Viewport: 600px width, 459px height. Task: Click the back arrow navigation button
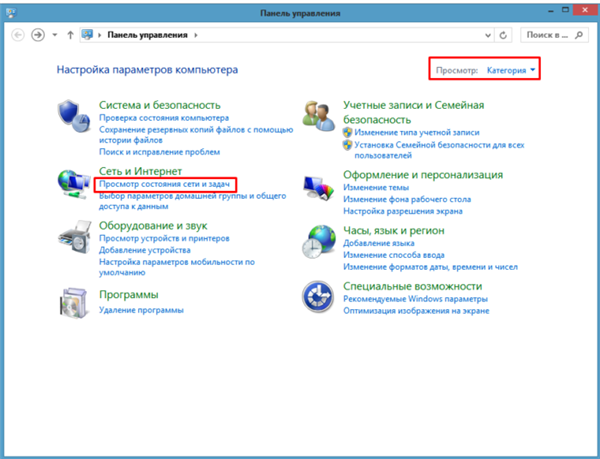click(18, 35)
